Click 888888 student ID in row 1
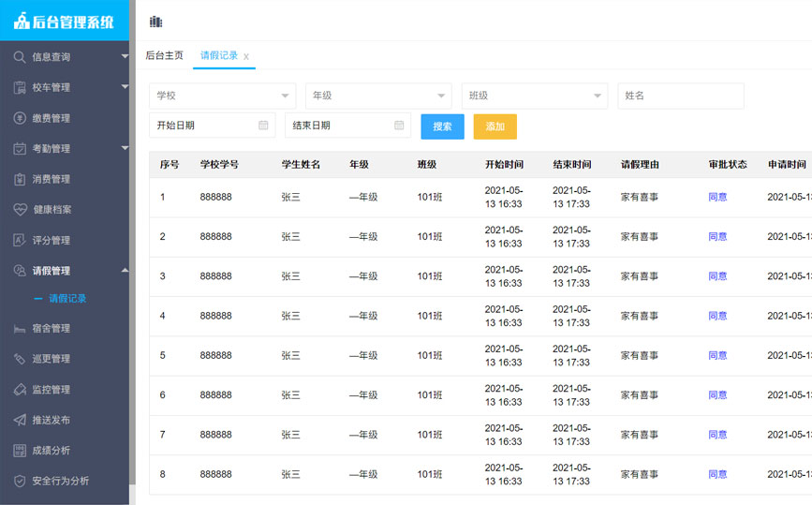The image size is (812, 505). [x=216, y=197]
